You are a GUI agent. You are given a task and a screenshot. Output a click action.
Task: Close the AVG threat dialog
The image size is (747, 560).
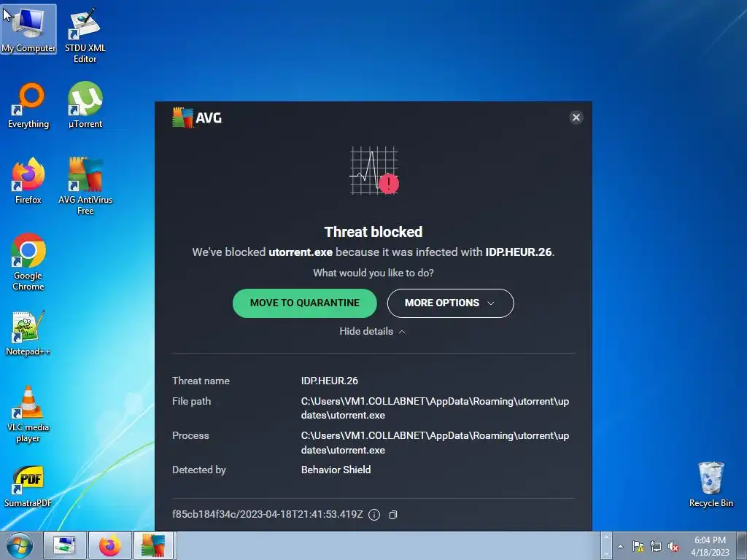tap(576, 117)
